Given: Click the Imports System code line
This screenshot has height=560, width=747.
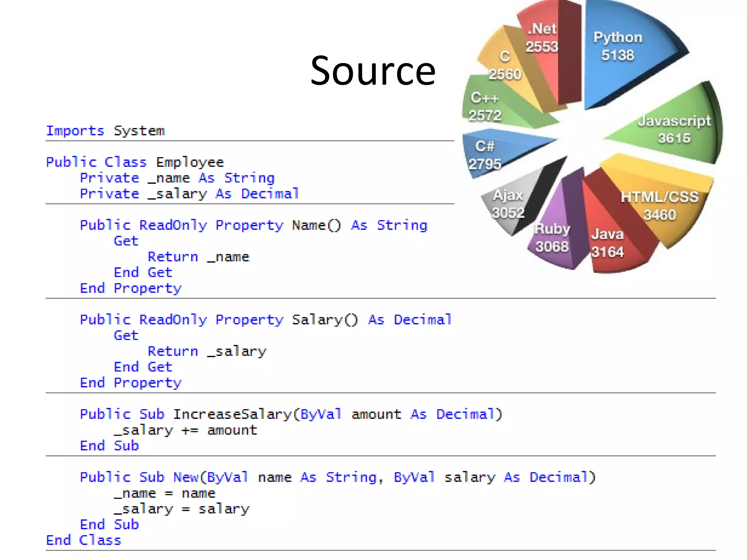Looking at the screenshot, I should 105,131.
